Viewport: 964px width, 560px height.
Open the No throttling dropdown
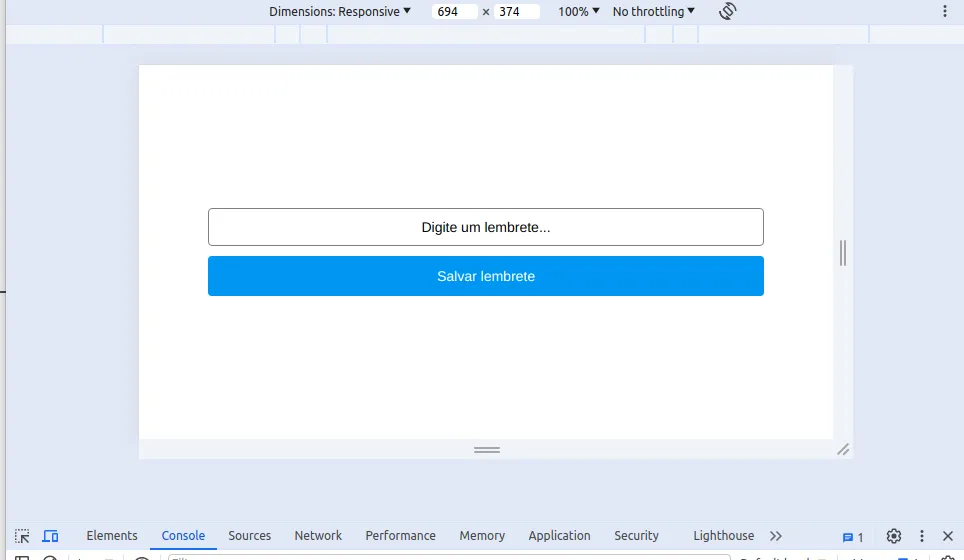click(x=654, y=11)
